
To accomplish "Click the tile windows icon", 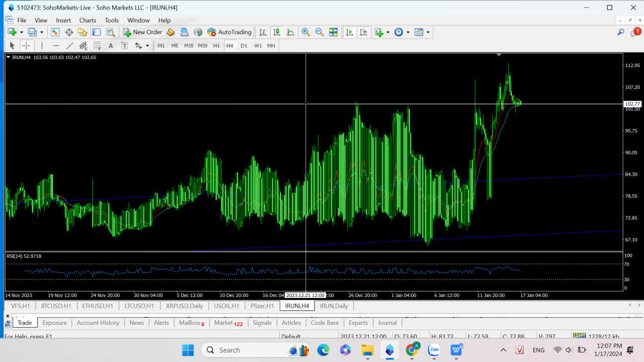I will point(333,32).
